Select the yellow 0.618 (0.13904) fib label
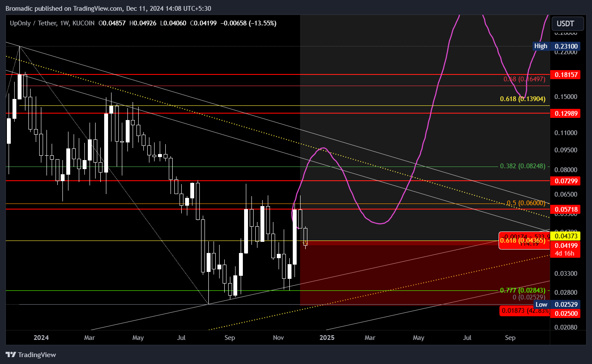The width and height of the screenshot is (592, 364). click(523, 99)
